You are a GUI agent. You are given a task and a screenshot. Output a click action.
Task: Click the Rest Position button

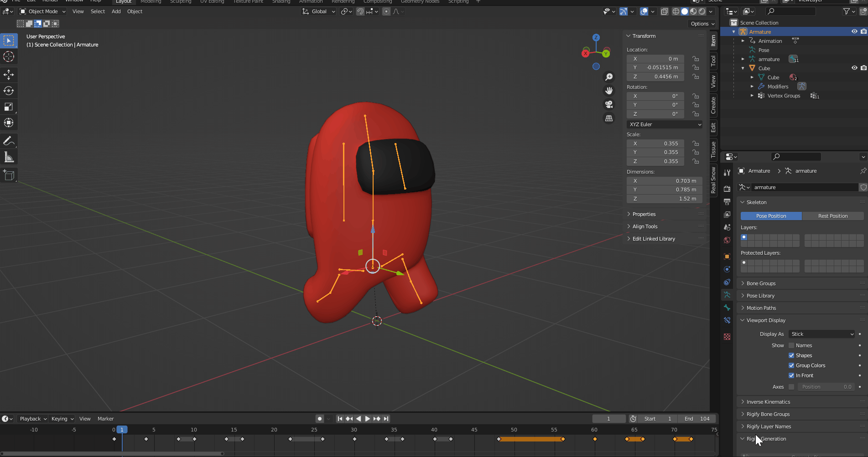832,216
